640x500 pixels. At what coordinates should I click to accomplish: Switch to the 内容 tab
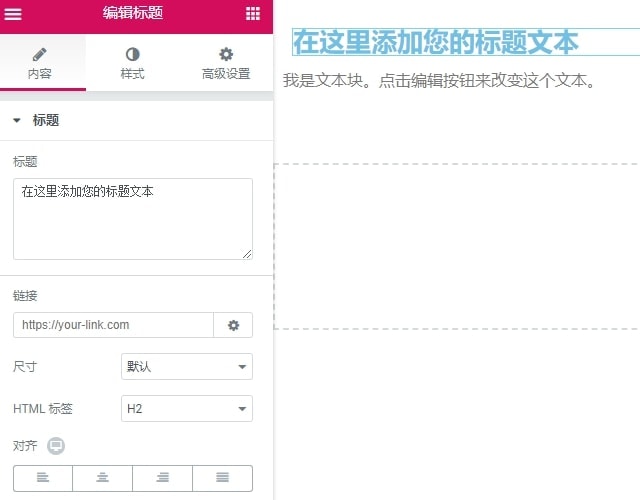point(40,63)
